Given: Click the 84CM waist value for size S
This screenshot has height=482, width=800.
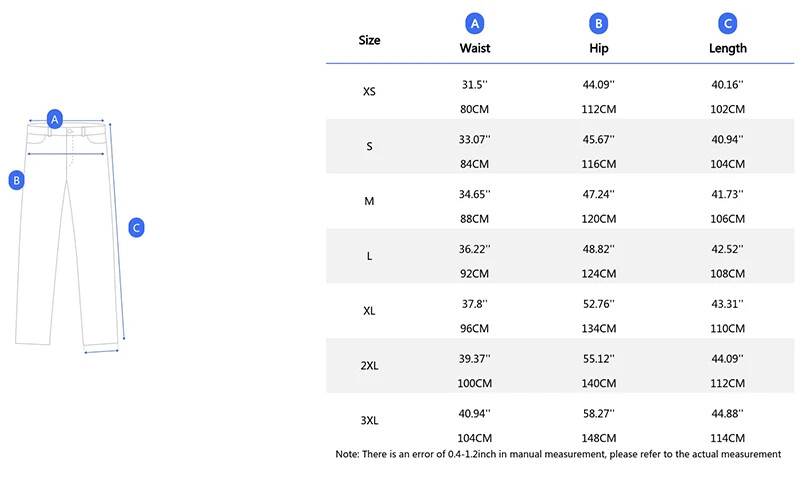Looking at the screenshot, I should pos(474,164).
